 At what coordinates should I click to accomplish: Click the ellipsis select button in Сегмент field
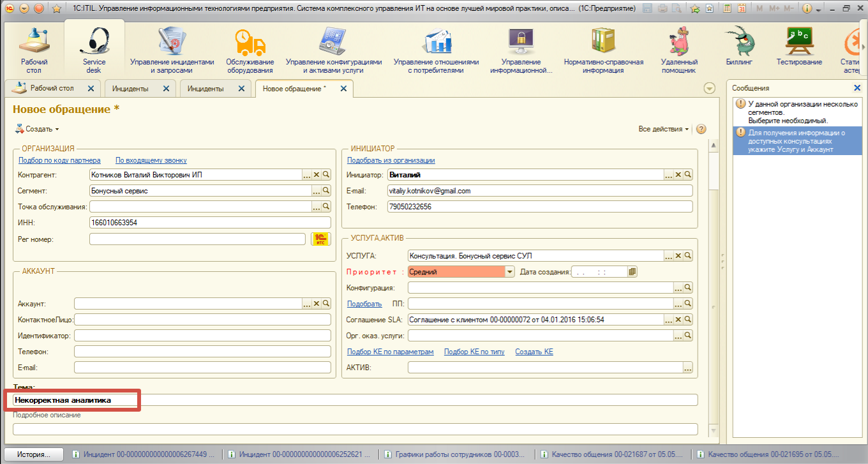click(316, 190)
